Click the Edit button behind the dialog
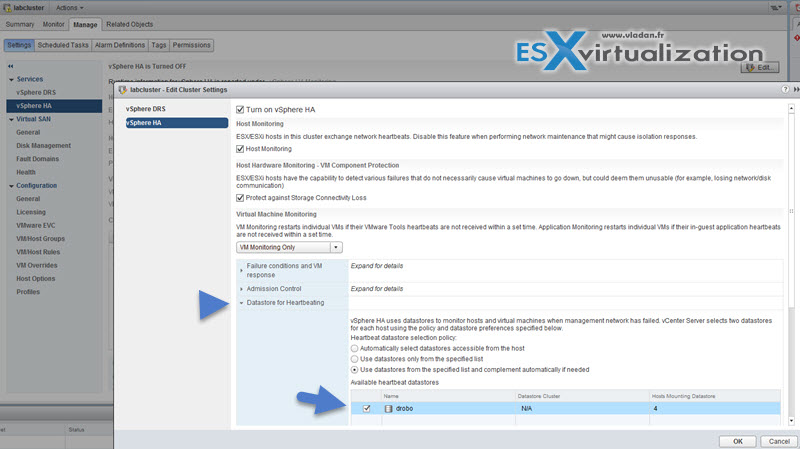 pyautogui.click(x=760, y=67)
